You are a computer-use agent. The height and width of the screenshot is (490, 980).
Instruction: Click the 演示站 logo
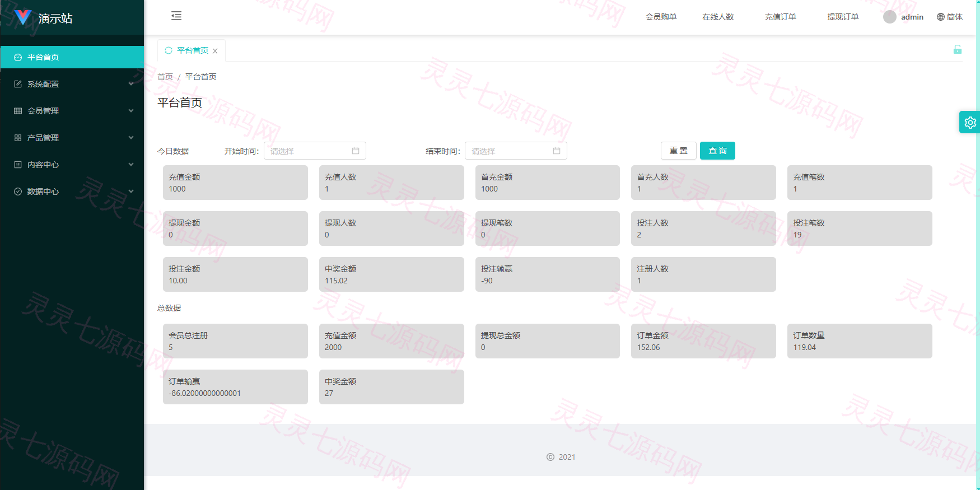pyautogui.click(x=44, y=18)
